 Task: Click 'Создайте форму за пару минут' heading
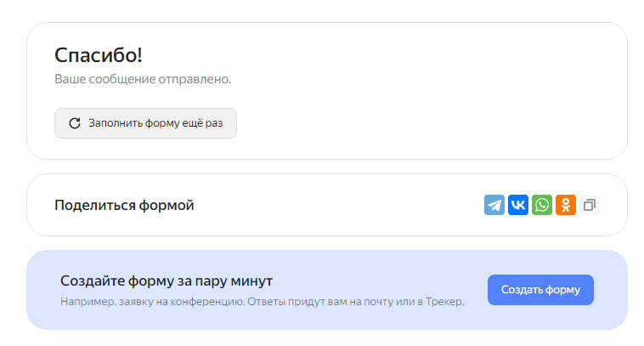pyautogui.click(x=167, y=281)
